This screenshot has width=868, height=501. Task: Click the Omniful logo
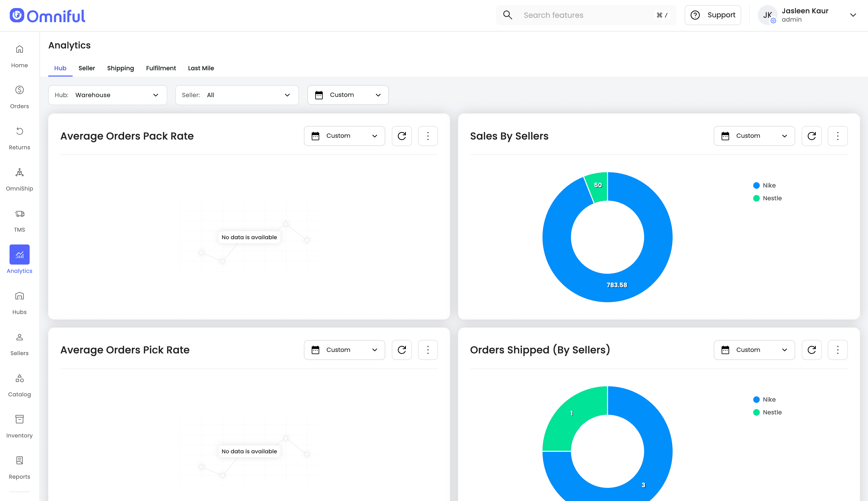47,16
